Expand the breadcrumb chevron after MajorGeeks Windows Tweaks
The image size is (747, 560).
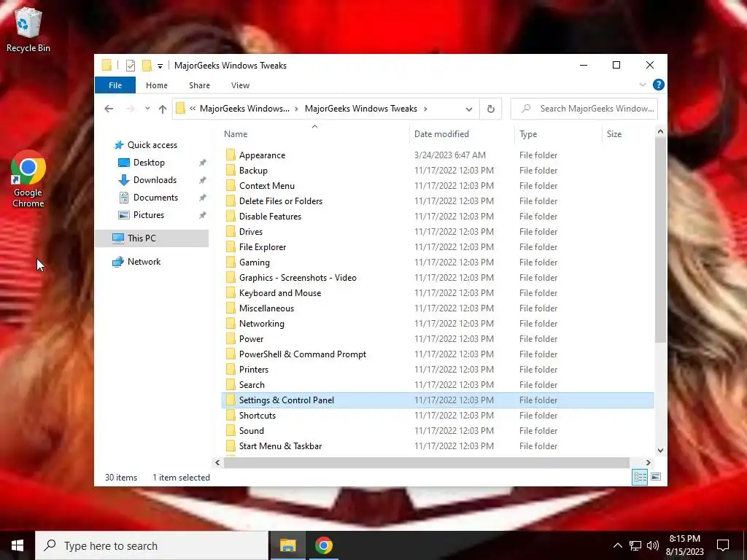pyautogui.click(x=425, y=109)
